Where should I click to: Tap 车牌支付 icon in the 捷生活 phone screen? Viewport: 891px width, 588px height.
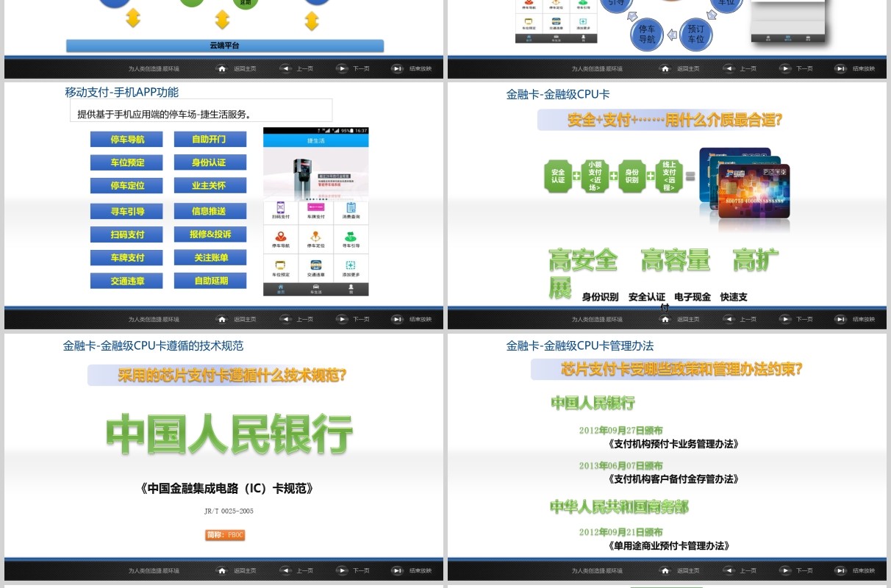tap(315, 208)
